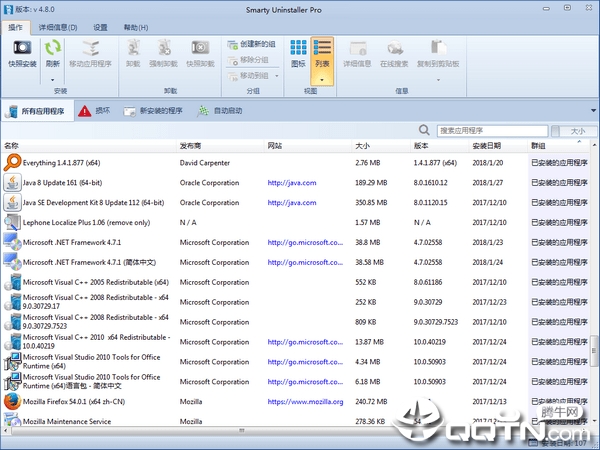Open the 详细信息(D) ribbon tab
Screen dimensions: 600x450
coord(58,28)
